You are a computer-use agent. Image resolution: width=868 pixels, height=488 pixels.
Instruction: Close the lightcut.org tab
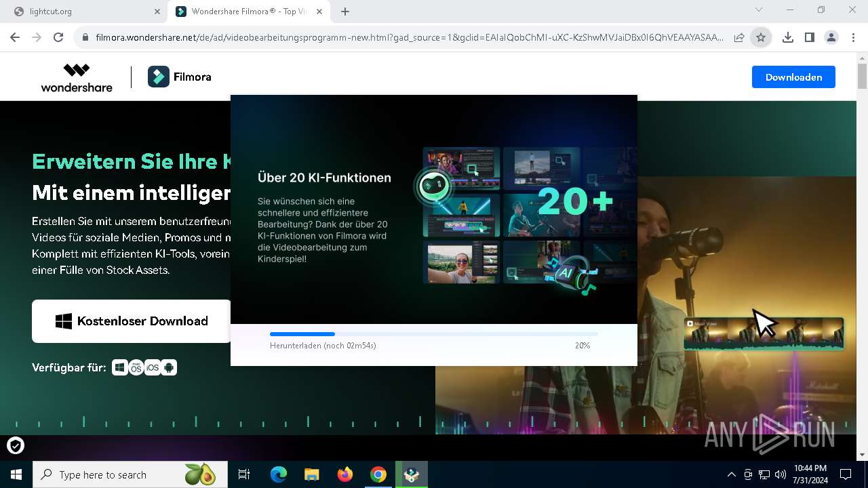click(x=157, y=12)
